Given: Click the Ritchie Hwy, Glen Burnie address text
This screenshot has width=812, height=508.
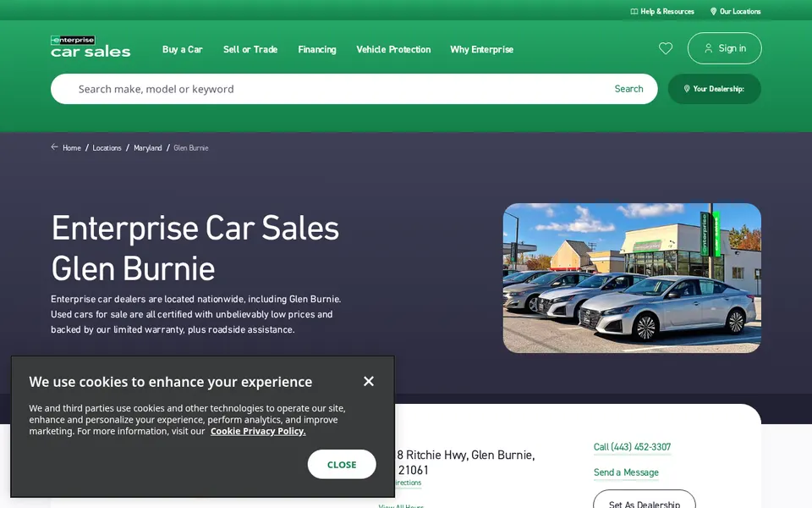Looking at the screenshot, I should (x=464, y=462).
